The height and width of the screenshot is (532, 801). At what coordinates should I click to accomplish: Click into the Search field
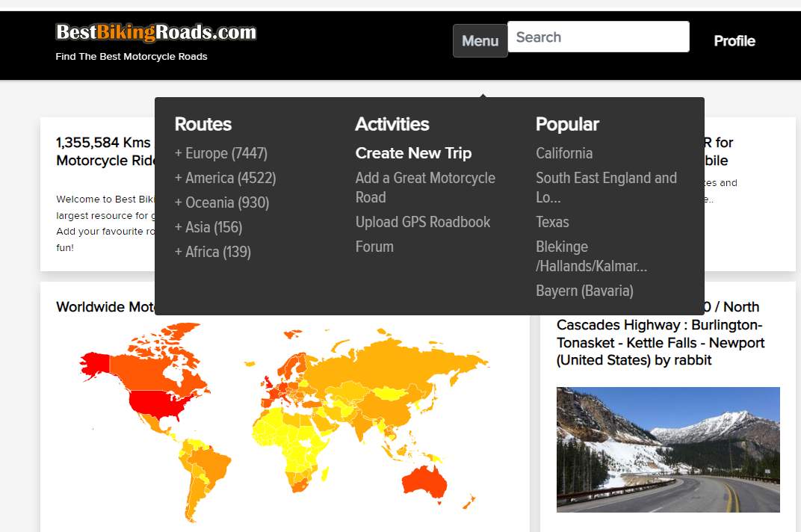[x=598, y=37]
